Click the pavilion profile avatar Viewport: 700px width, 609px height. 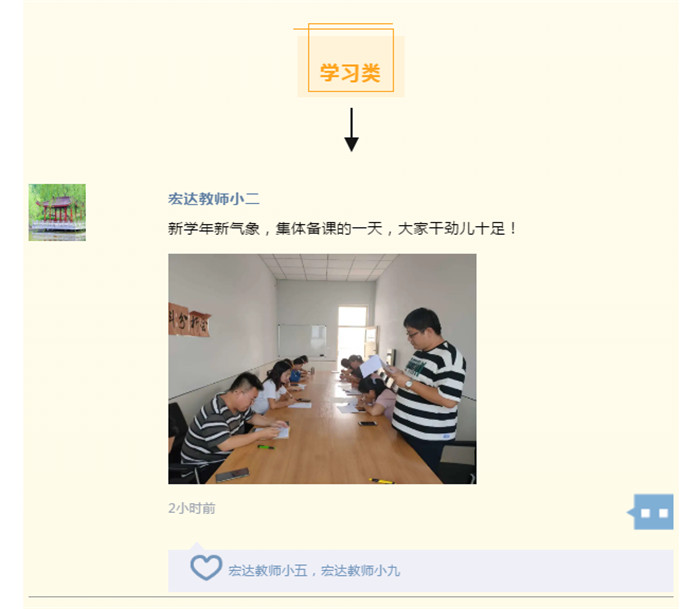57,213
